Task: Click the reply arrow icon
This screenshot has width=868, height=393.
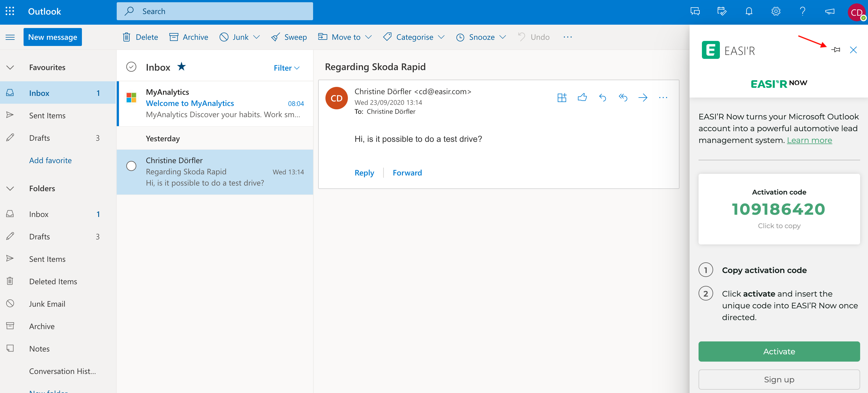Action: 603,98
